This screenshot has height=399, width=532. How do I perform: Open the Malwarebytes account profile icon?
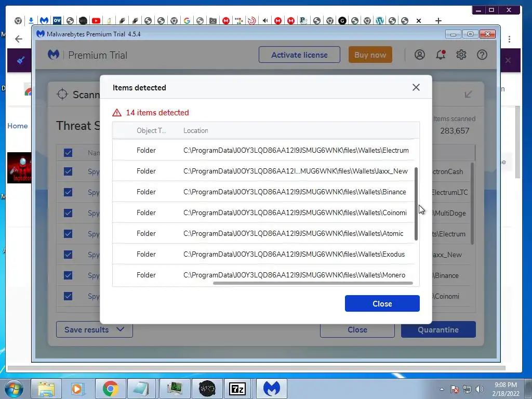click(419, 55)
